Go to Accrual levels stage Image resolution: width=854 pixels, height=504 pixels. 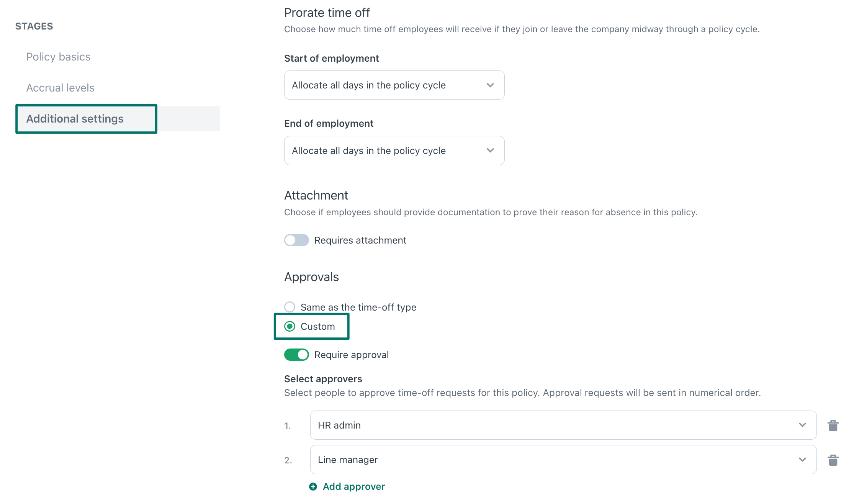[x=60, y=88]
